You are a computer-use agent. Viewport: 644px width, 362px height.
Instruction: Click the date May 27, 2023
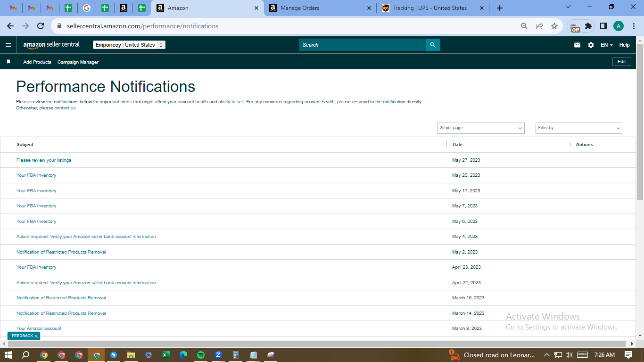(x=466, y=160)
